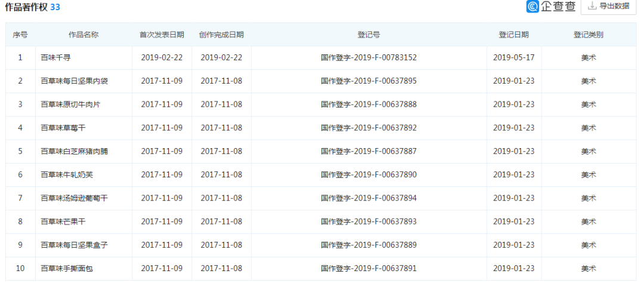Select the work name 百草味每日坚果内袋
The height and width of the screenshot is (286, 644).
75,81
